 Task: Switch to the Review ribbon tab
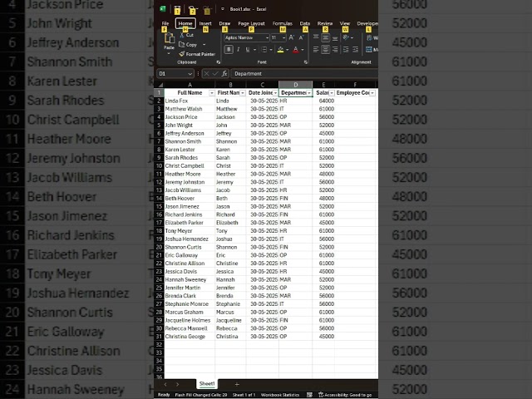click(x=325, y=23)
